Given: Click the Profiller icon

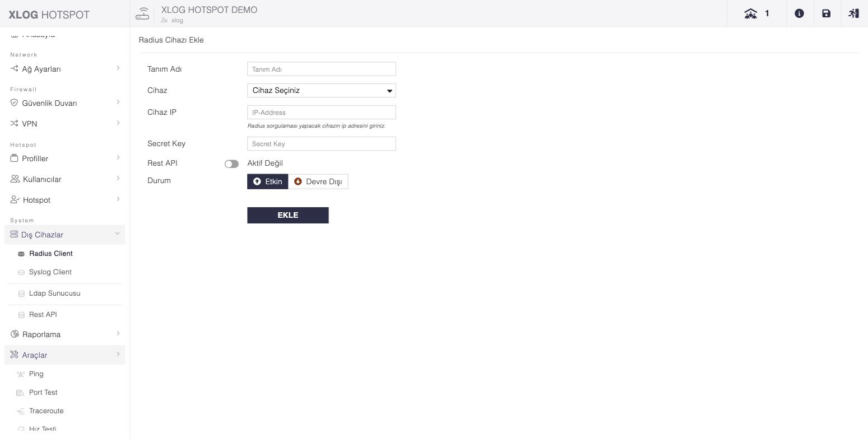Looking at the screenshot, I should pyautogui.click(x=15, y=158).
